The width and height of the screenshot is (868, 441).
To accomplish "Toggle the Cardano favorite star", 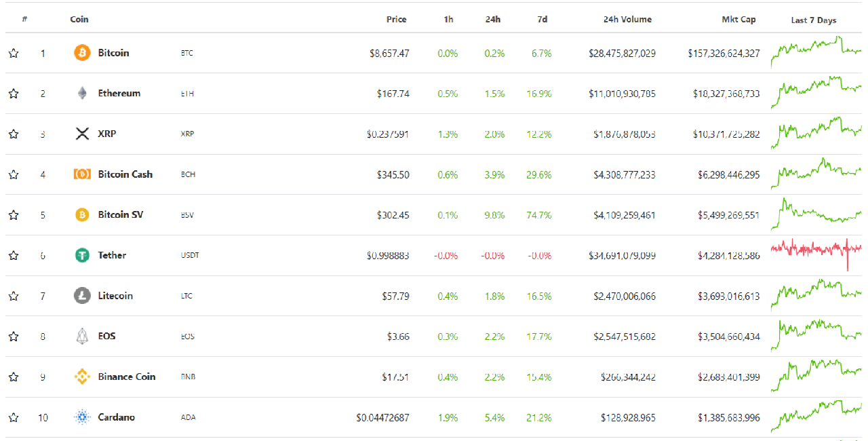I will (14, 417).
